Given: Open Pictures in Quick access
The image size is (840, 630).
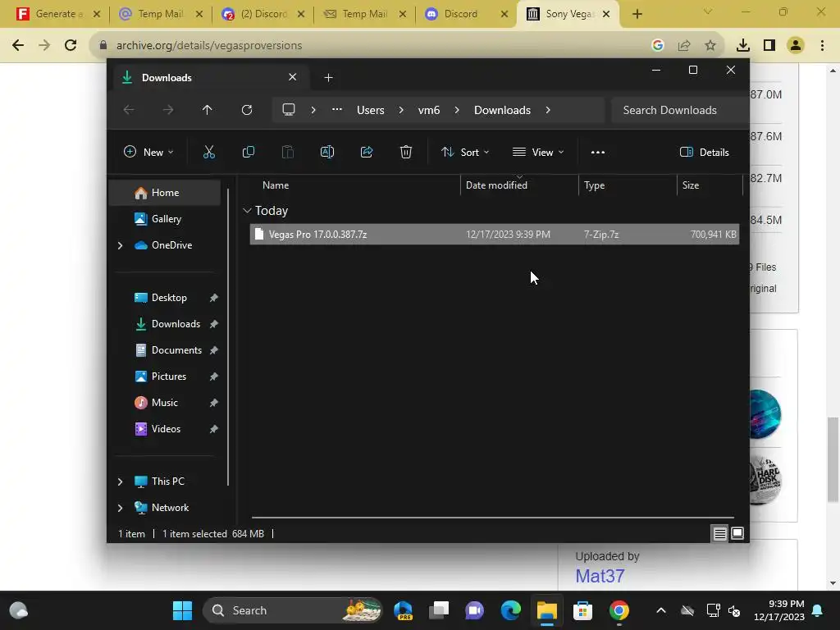Looking at the screenshot, I should pyautogui.click(x=169, y=377).
